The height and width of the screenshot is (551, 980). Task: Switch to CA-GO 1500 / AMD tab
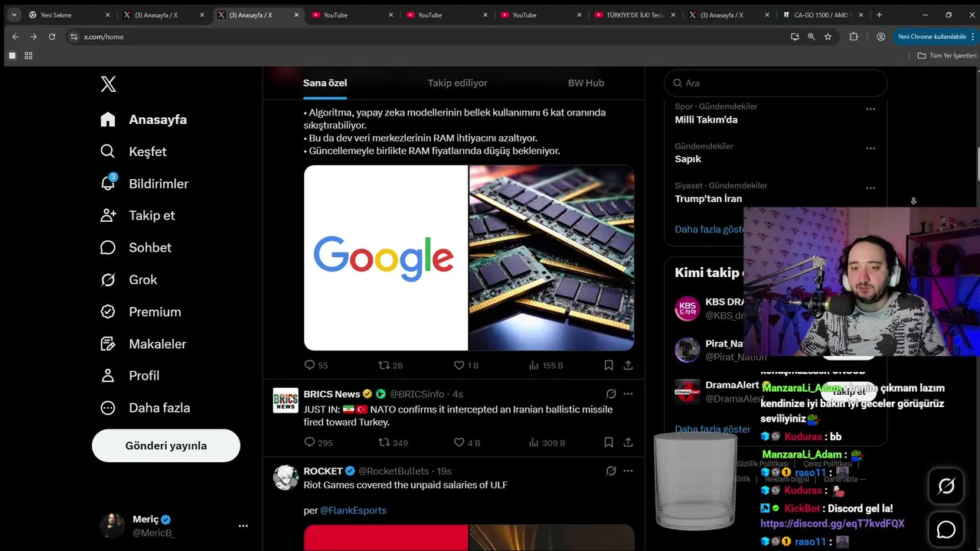click(x=824, y=15)
